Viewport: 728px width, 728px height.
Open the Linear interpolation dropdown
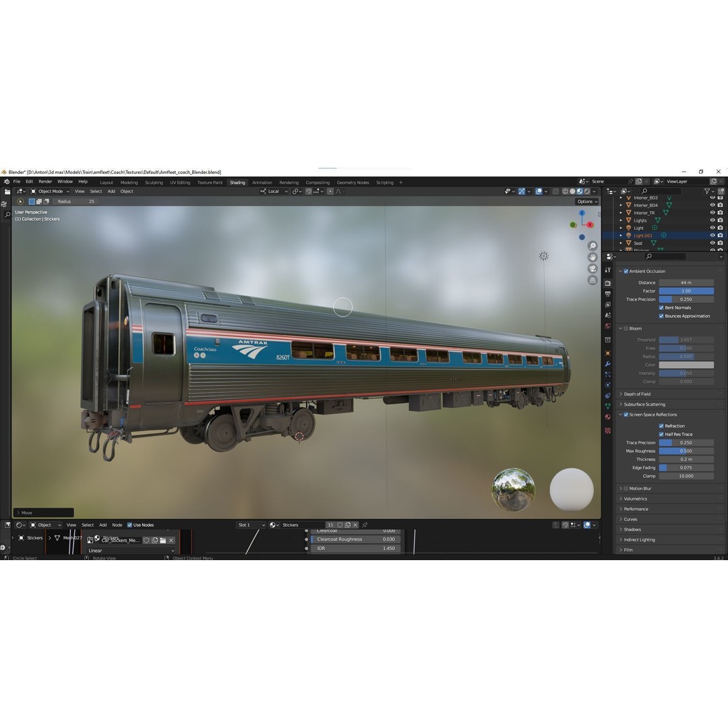[x=131, y=551]
